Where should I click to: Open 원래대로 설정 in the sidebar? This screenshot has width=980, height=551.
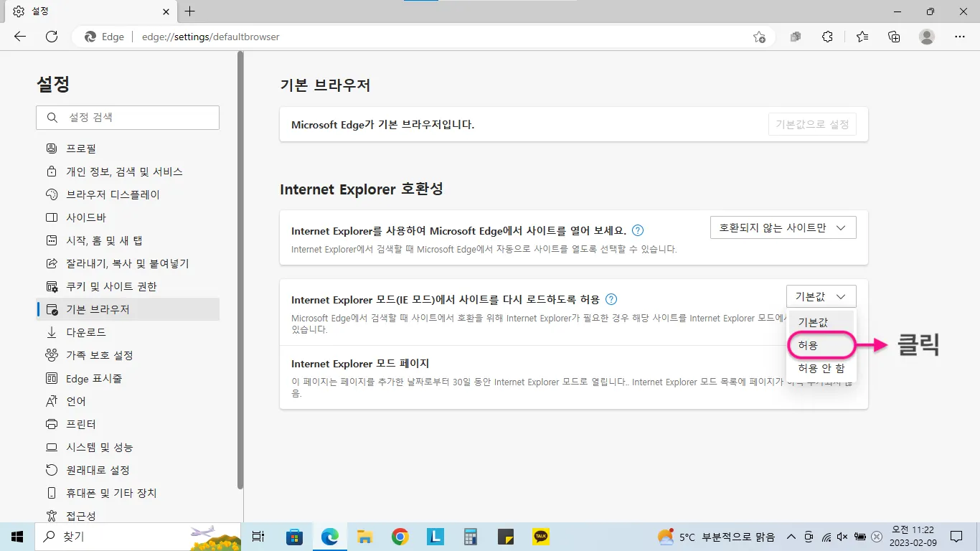click(128, 470)
